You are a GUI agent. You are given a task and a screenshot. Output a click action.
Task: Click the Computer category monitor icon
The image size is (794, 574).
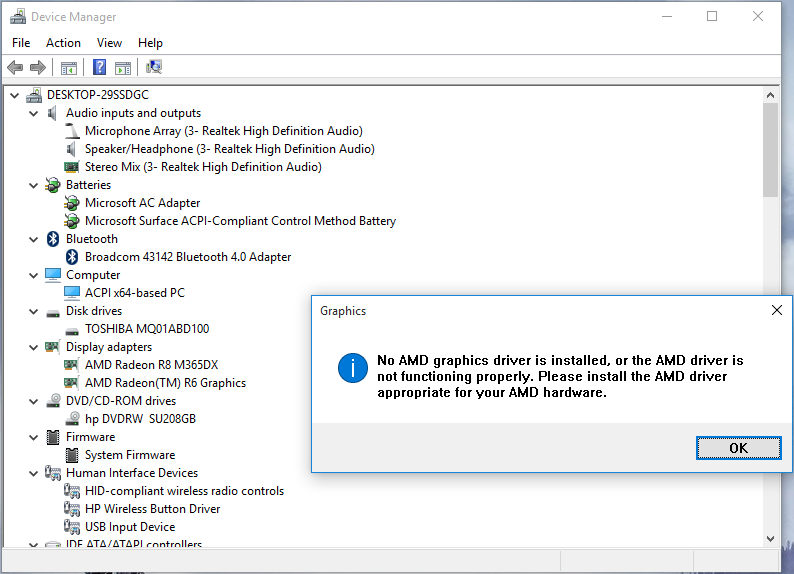pyautogui.click(x=53, y=275)
